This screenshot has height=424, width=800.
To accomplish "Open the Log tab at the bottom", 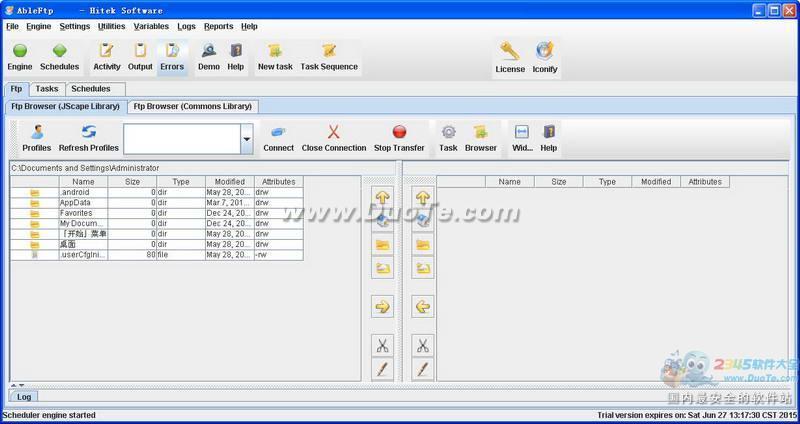I will point(24,396).
